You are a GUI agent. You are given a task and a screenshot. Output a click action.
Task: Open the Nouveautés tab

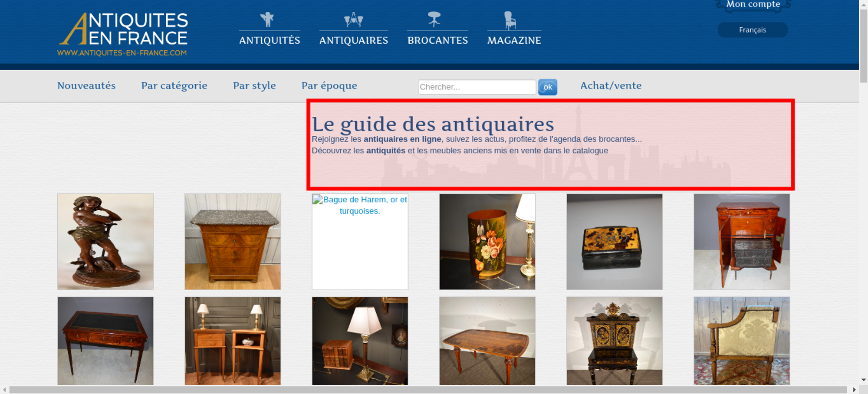pos(86,85)
